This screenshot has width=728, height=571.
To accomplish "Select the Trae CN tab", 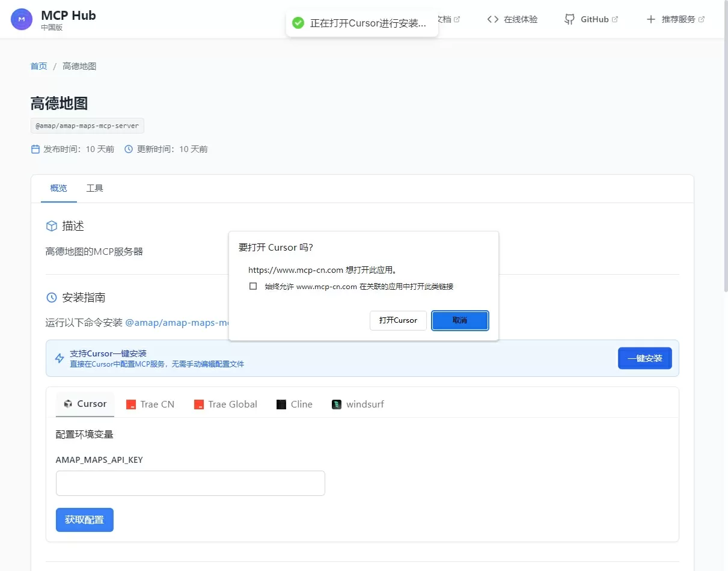I will click(x=150, y=405).
